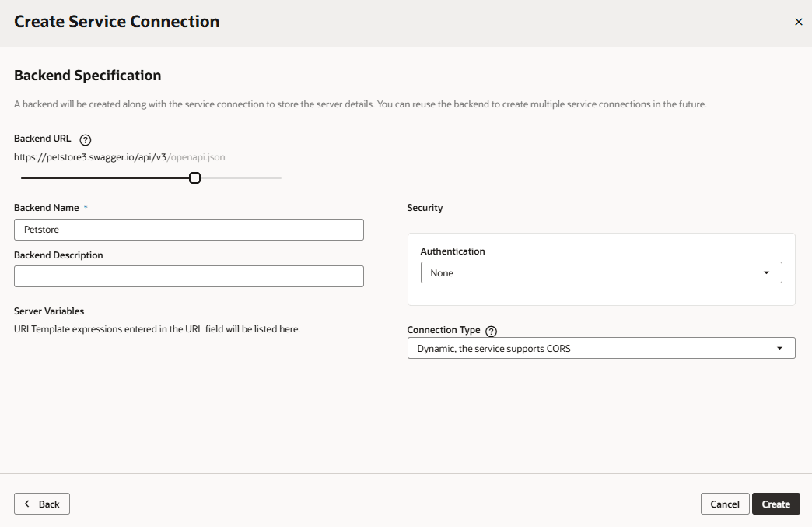Cancel the service connection creation
Image resolution: width=812 pixels, height=527 pixels.
724,504
